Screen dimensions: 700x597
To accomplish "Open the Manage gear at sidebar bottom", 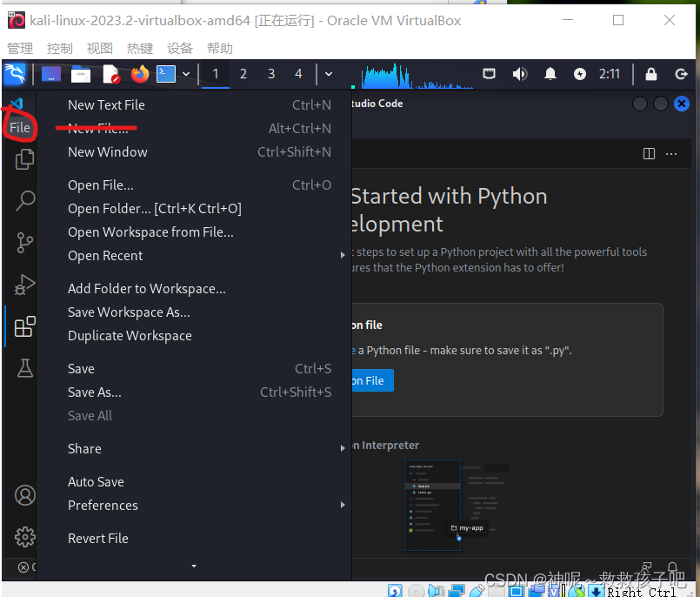I will [24, 537].
